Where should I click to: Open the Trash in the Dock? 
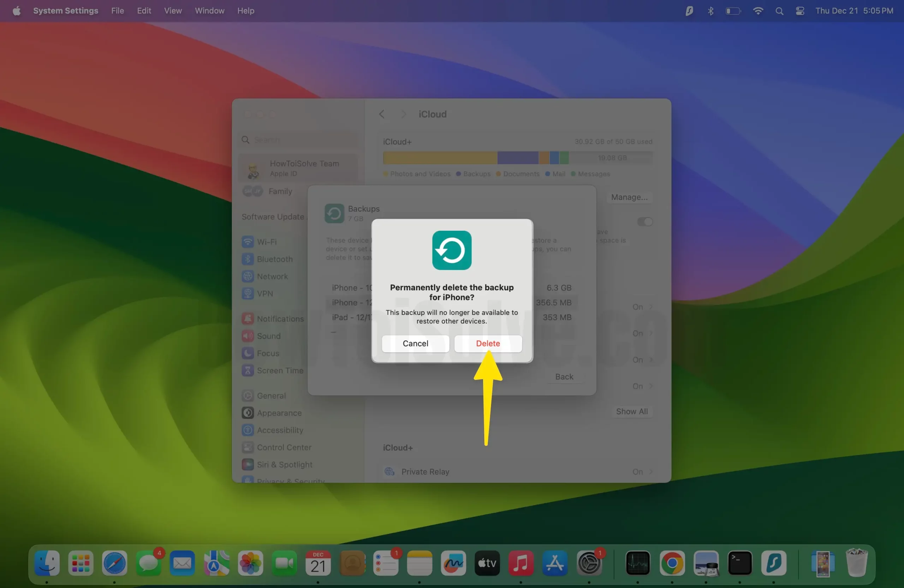coord(857,563)
